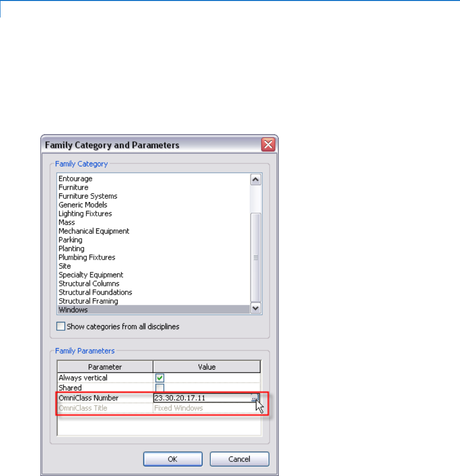Click the OmniClass Number value field

[x=202, y=398]
